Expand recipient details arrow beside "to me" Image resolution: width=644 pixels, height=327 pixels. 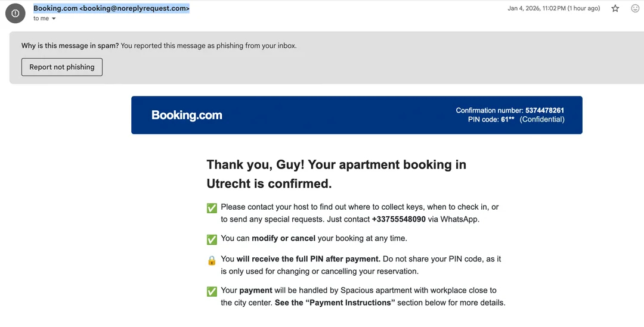[54, 19]
